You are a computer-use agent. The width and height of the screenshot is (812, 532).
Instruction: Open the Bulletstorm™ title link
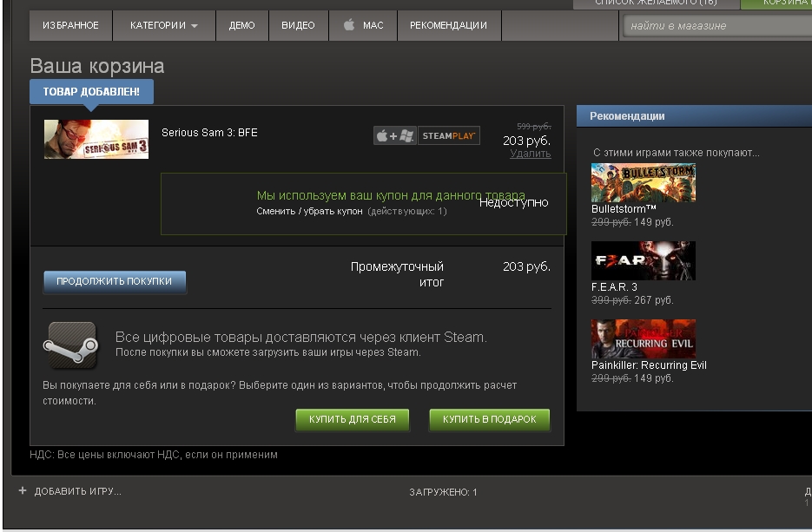(624, 209)
